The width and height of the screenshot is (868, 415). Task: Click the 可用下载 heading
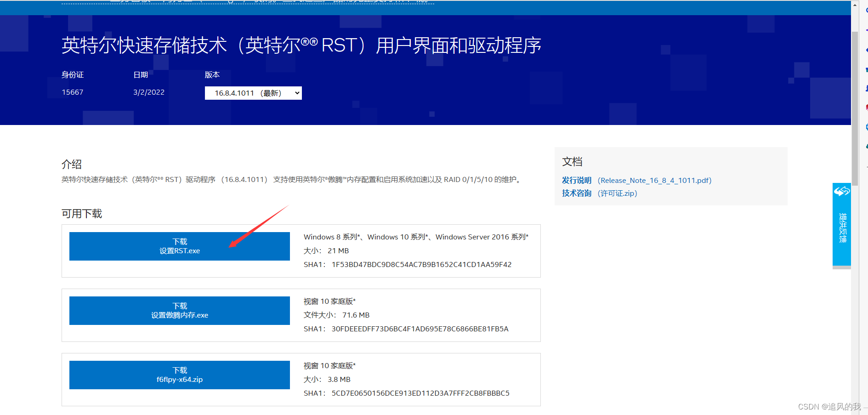coord(82,214)
